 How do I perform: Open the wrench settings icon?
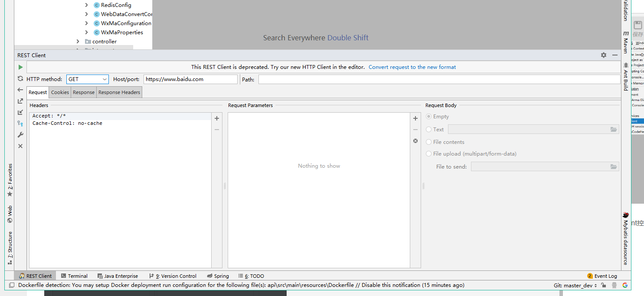[x=20, y=135]
